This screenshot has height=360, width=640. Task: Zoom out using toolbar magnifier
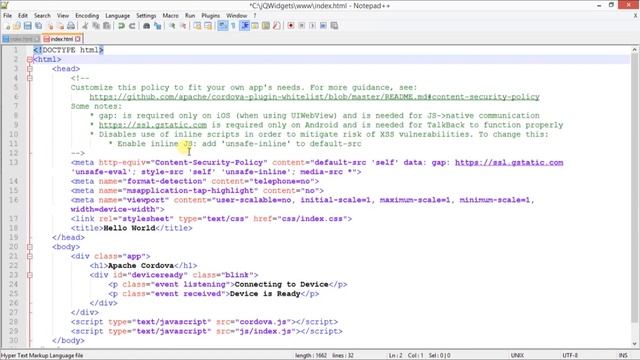(183, 26)
